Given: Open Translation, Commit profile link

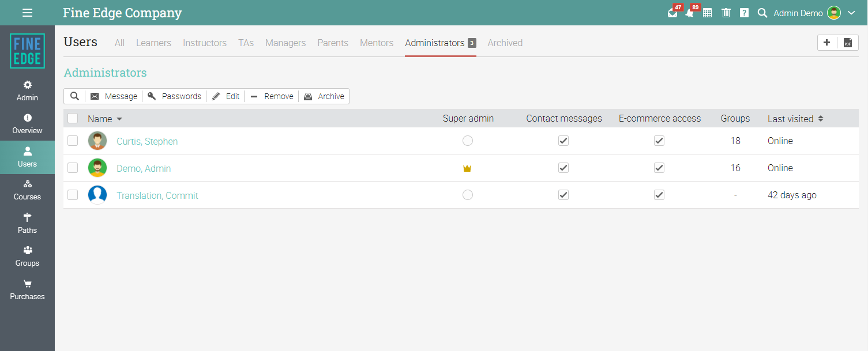Looking at the screenshot, I should (x=157, y=195).
